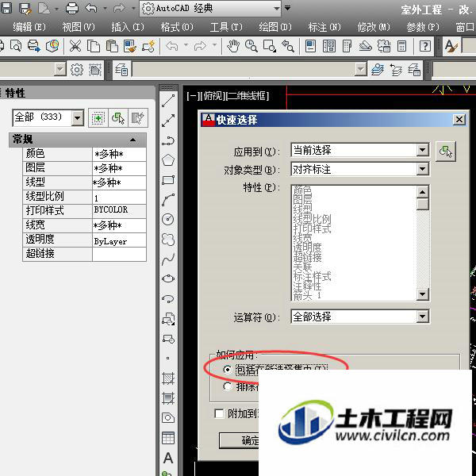This screenshot has width=476, height=476.
Task: Open the Help question mark icon
Action: coord(425,46)
